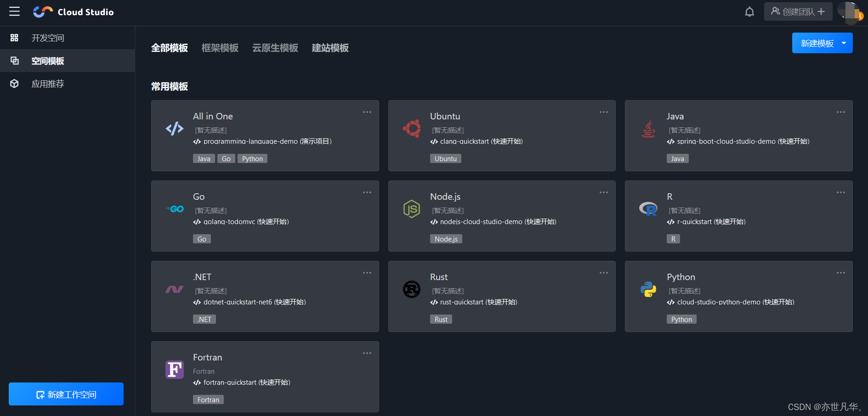The image size is (868, 416).
Task: Click the R language logo icon
Action: pos(648,209)
